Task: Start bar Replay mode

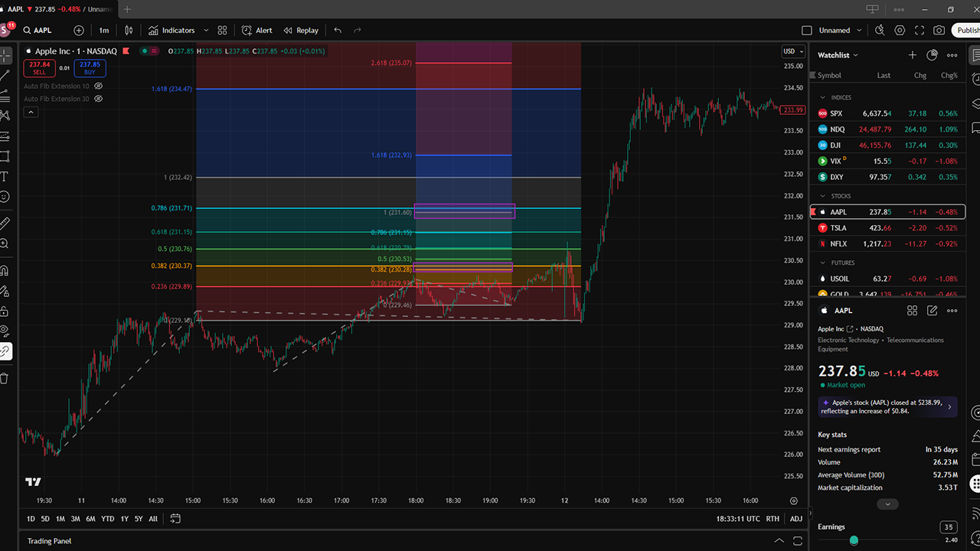Action: click(301, 31)
